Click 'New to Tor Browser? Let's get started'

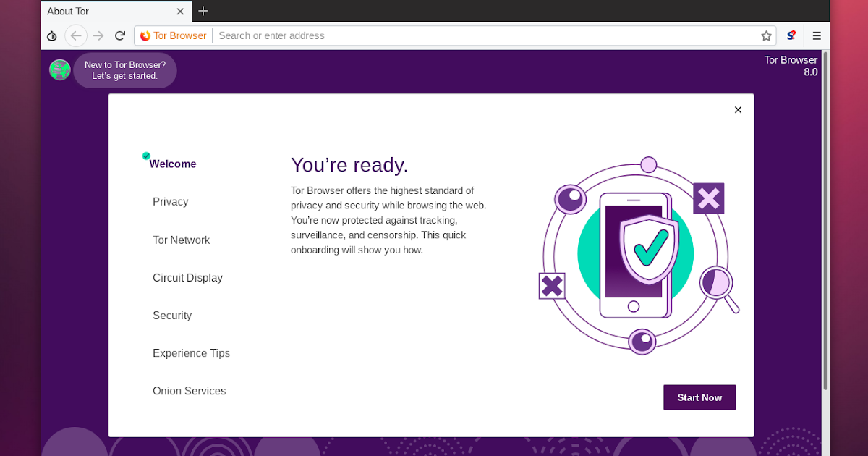tap(125, 70)
